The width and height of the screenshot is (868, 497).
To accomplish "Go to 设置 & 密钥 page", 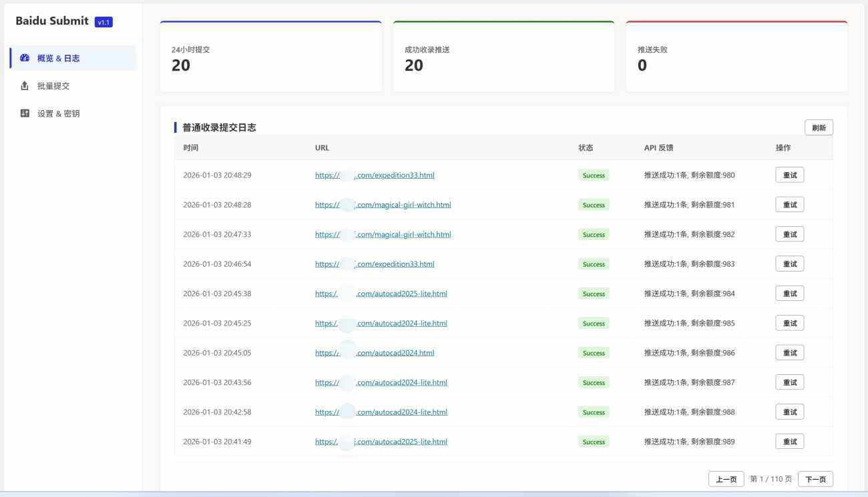I will pyautogui.click(x=58, y=113).
